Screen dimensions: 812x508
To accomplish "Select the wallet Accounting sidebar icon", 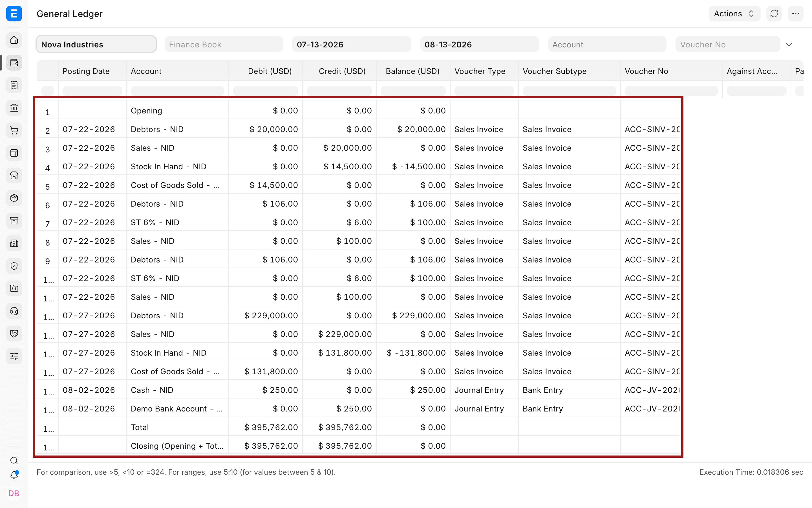I will click(14, 63).
